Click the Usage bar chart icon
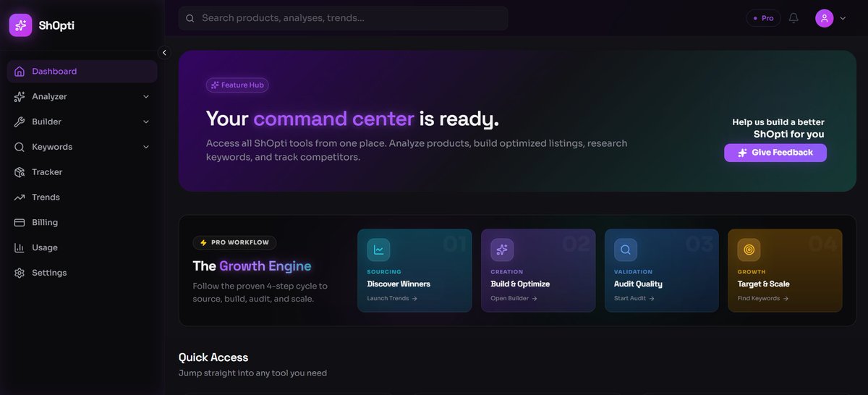This screenshot has width=868, height=395. 19,247
